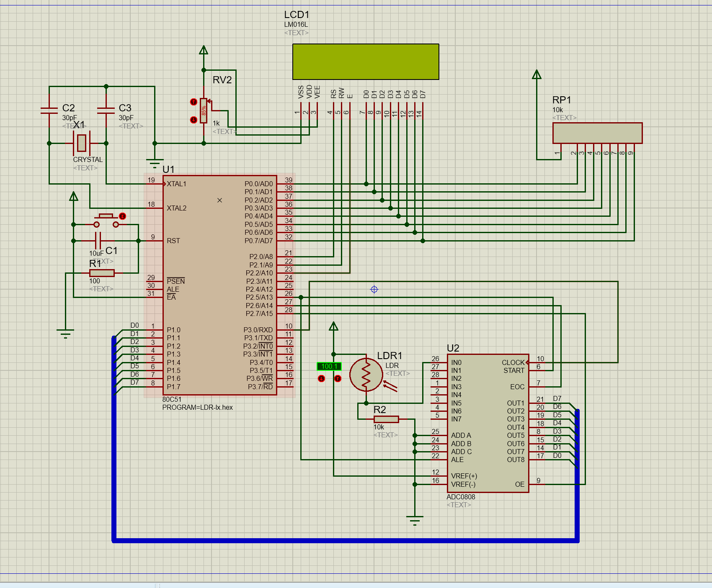This screenshot has width=712, height=588.
Task: Decrease LDR1 light level with down arrow
Action: click(x=321, y=379)
